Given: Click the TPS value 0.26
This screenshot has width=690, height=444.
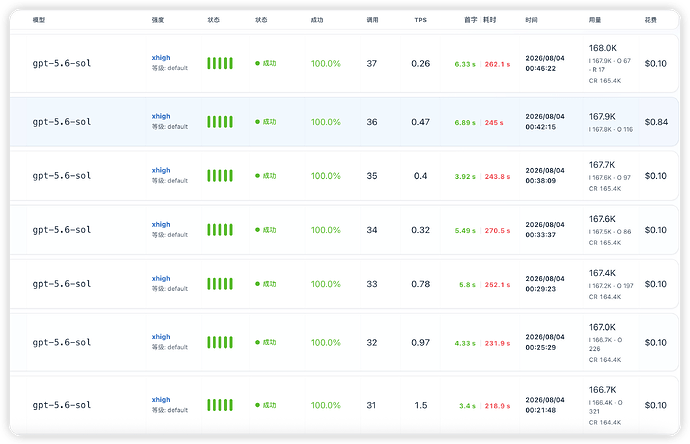Looking at the screenshot, I should (421, 63).
